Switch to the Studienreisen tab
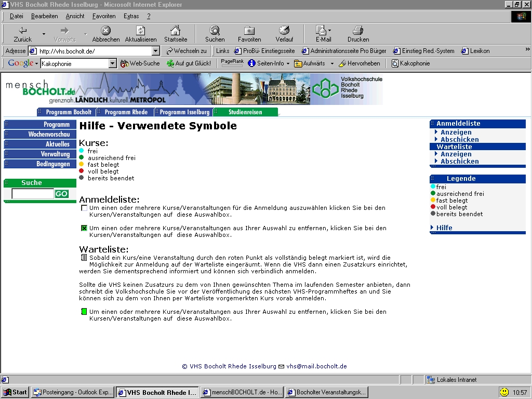The width and height of the screenshot is (532, 399). point(245,112)
